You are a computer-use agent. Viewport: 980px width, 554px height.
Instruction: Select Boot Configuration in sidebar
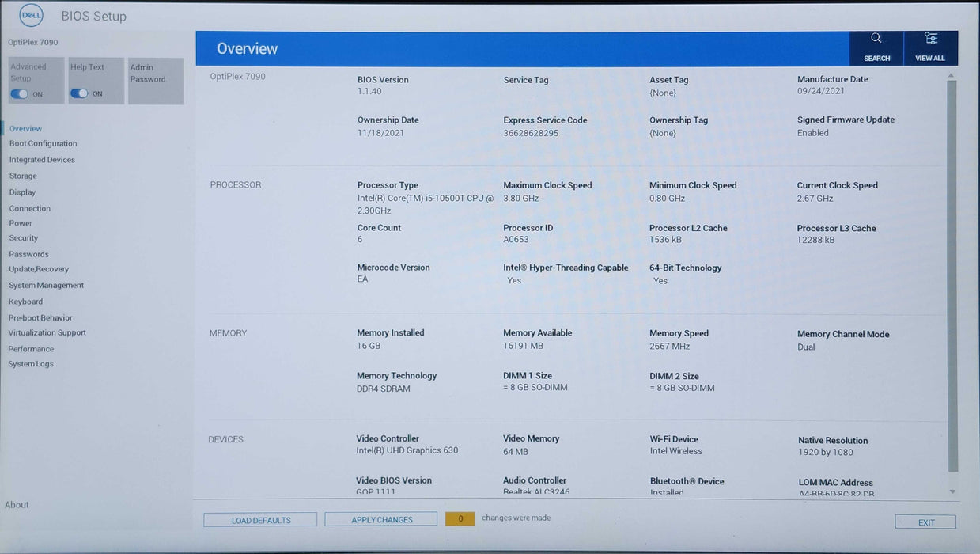click(43, 144)
